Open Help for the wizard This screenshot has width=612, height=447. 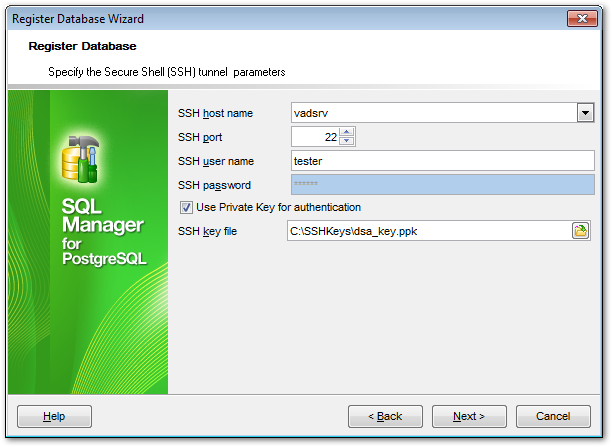[54, 416]
